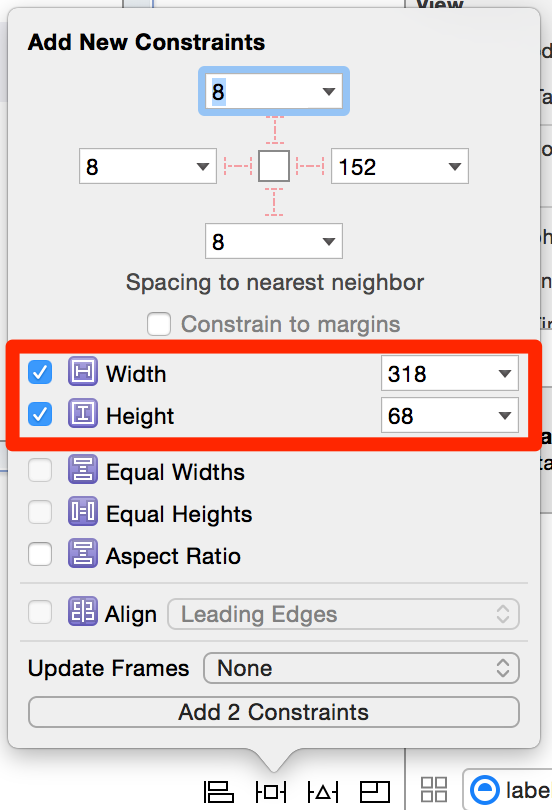Expand the Update Frames None popup

click(x=361, y=668)
